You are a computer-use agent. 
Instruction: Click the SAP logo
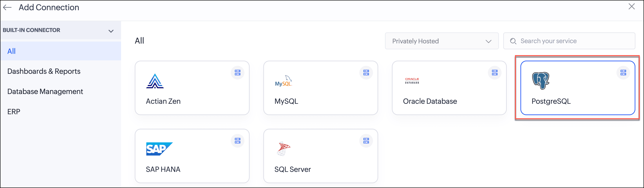click(159, 149)
